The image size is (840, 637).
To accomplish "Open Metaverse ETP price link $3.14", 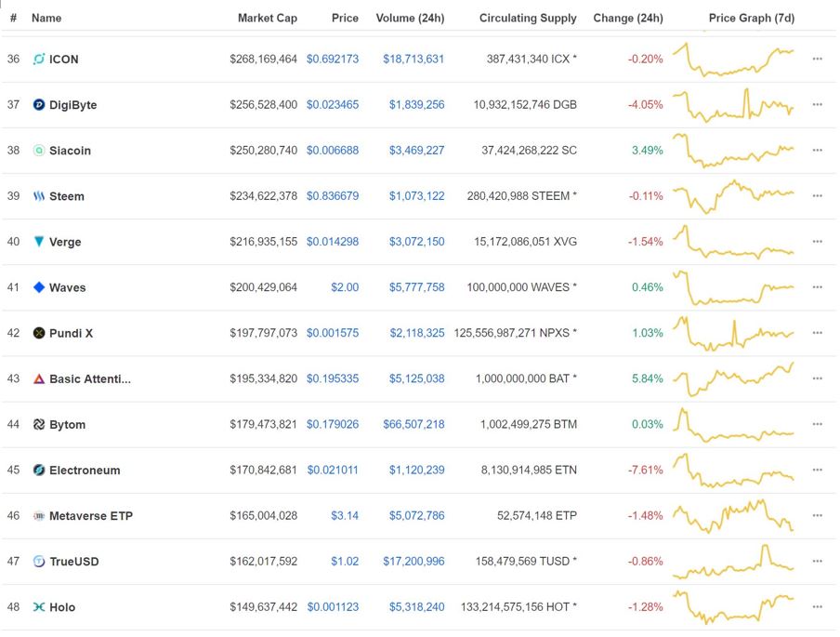I will click(345, 515).
